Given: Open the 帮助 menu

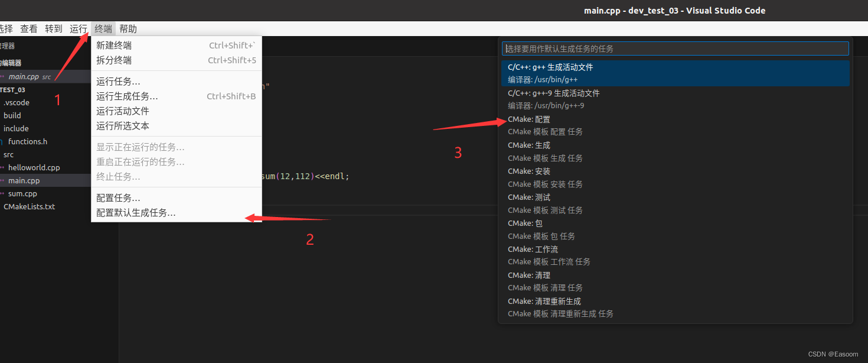Looking at the screenshot, I should click(x=128, y=28).
